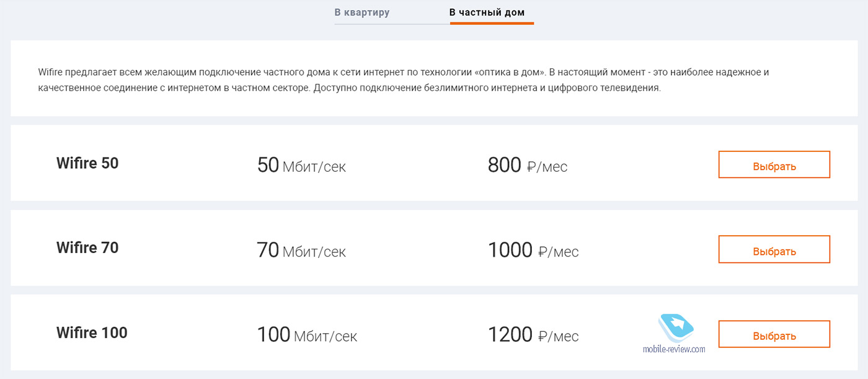Choose the Wifire 50 plan with Выбрать
The width and height of the screenshot is (868, 379).
[x=774, y=165]
